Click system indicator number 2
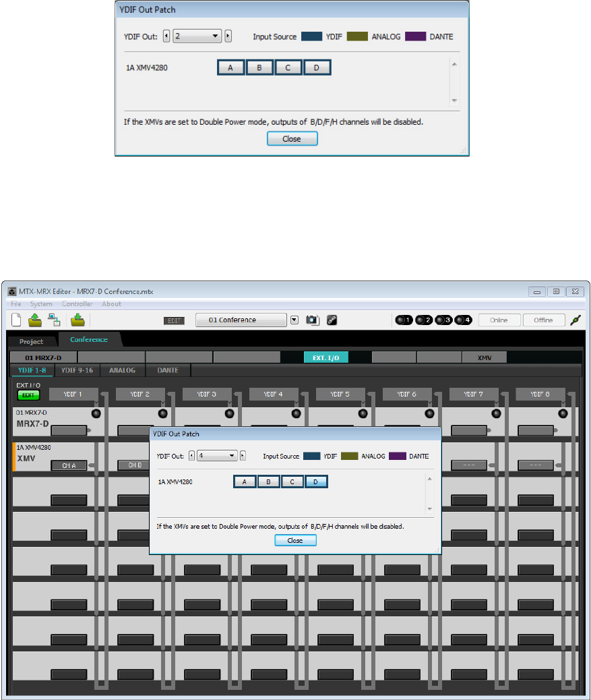 tap(424, 320)
